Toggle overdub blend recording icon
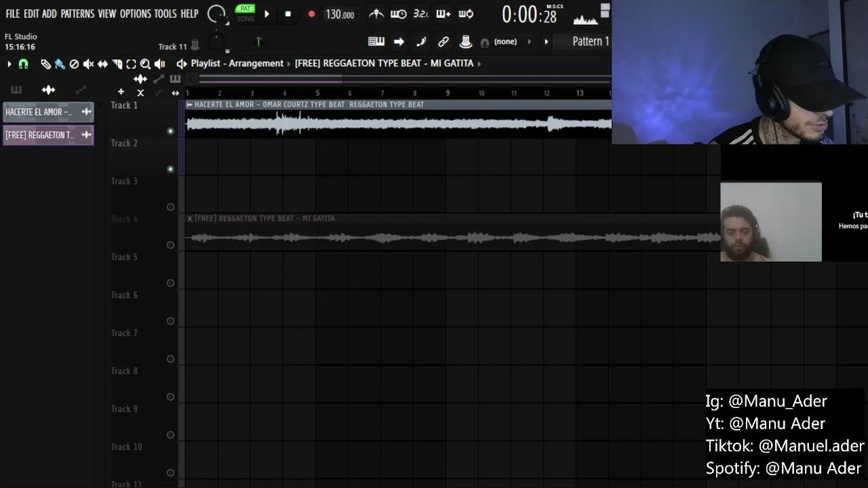The height and width of the screenshot is (488, 868). tap(443, 14)
